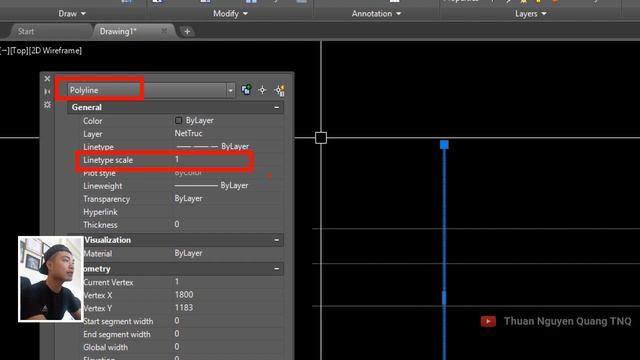Close the Properties palette with the X
The height and width of the screenshot is (360, 640).
[47, 79]
